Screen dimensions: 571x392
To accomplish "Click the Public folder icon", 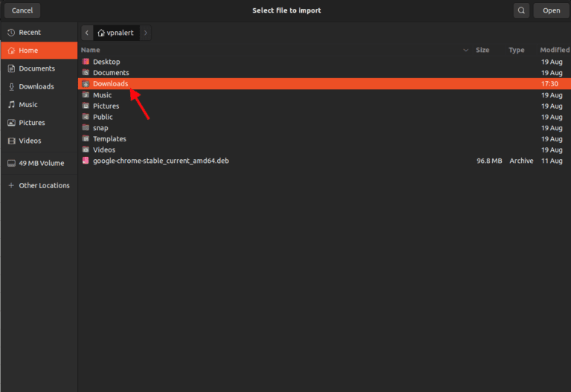I will pyautogui.click(x=86, y=117).
